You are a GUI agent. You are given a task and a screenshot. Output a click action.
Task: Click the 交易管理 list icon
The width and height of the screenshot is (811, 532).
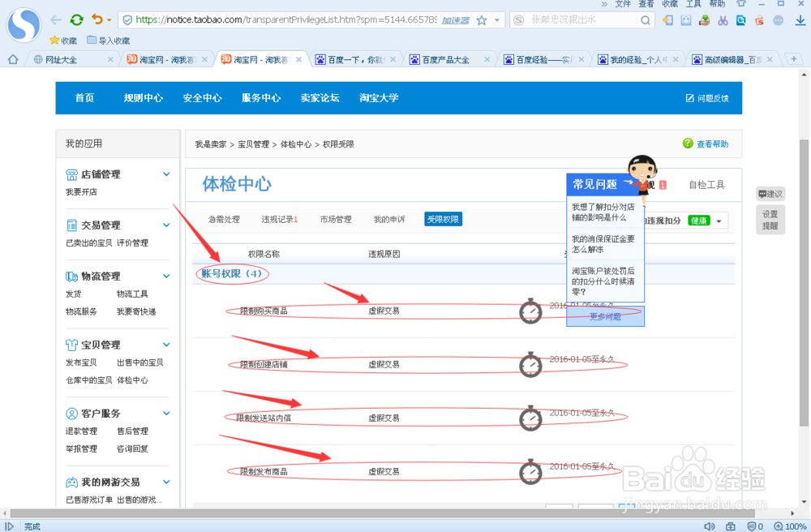[x=72, y=225]
